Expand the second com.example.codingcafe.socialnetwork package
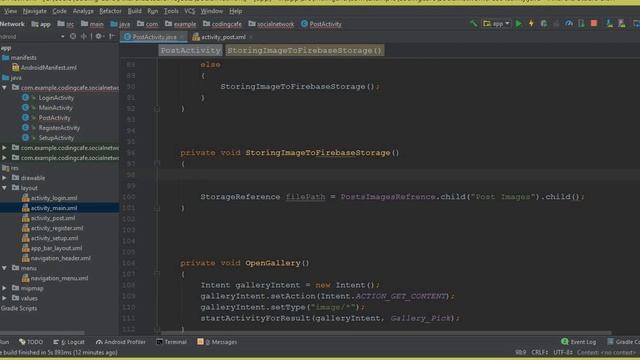Viewport: 640px width, 360px height. pyautogui.click(x=4, y=148)
